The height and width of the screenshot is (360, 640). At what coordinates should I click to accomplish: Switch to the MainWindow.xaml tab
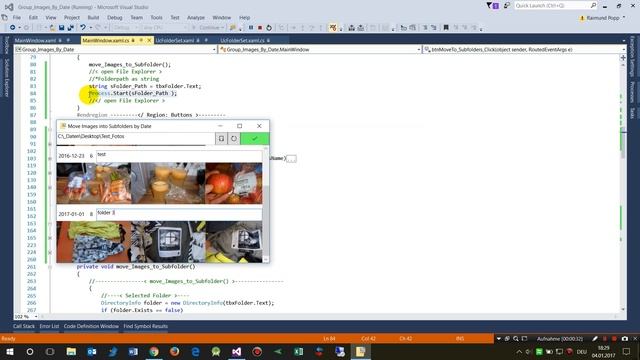[x=35, y=40]
